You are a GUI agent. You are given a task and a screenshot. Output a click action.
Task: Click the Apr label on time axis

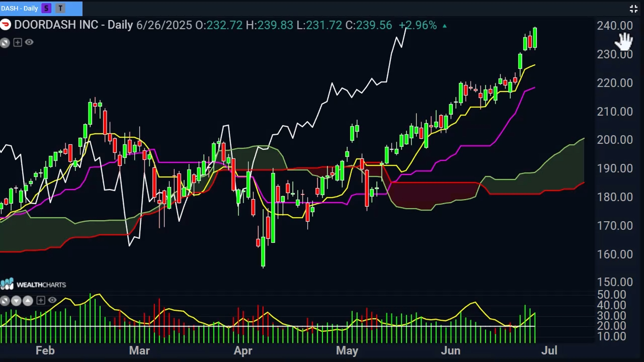[243, 351]
